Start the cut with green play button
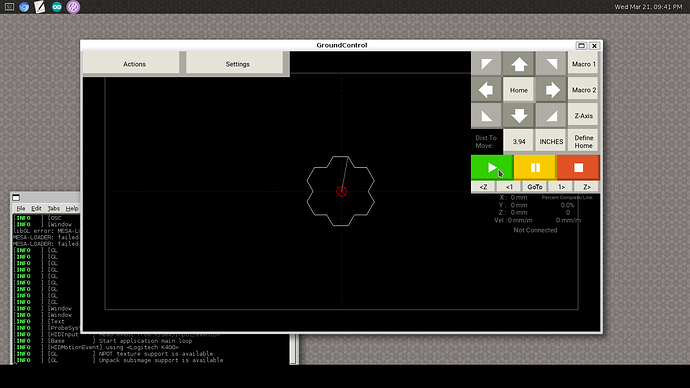 [x=492, y=168]
